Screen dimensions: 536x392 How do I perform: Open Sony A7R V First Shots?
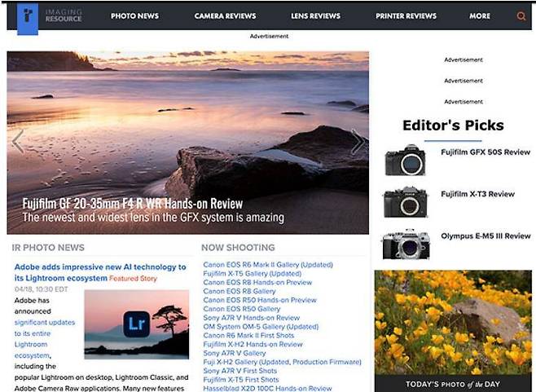[240, 371]
